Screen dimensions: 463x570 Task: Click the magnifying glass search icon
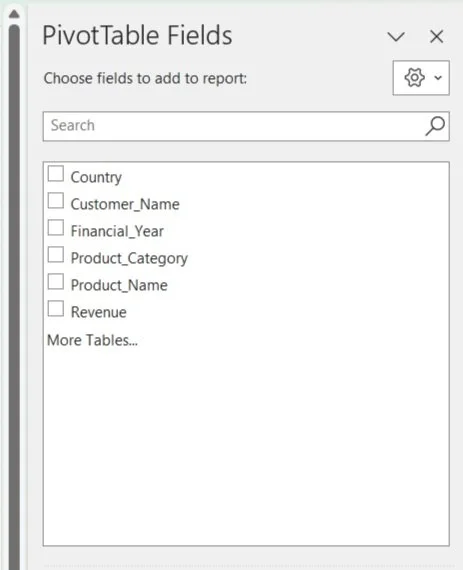pos(435,126)
